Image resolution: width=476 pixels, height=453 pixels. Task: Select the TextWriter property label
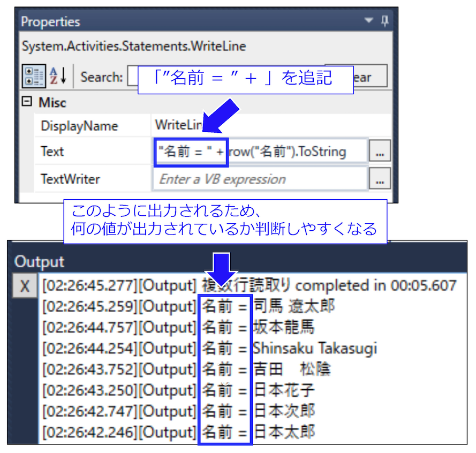pyautogui.click(x=71, y=179)
